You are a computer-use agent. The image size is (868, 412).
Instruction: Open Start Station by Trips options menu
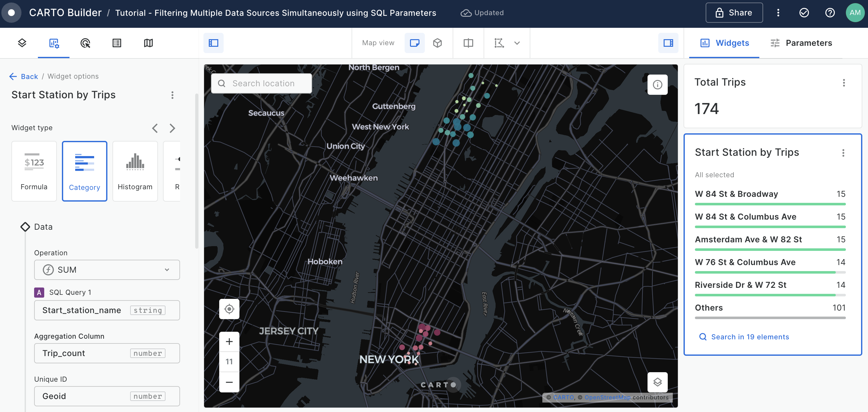[x=172, y=95]
